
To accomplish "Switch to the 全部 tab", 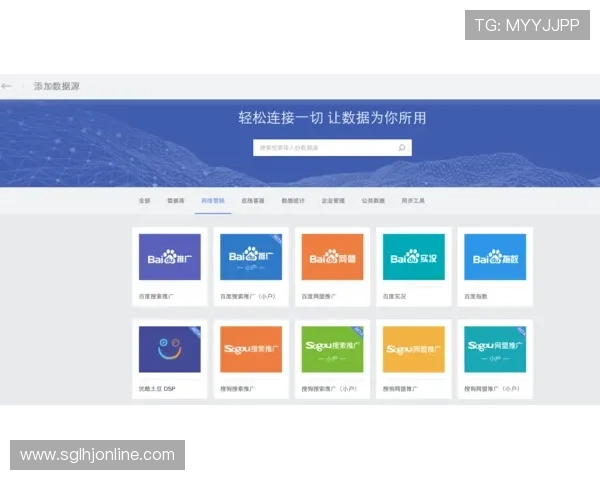I will pos(145,201).
